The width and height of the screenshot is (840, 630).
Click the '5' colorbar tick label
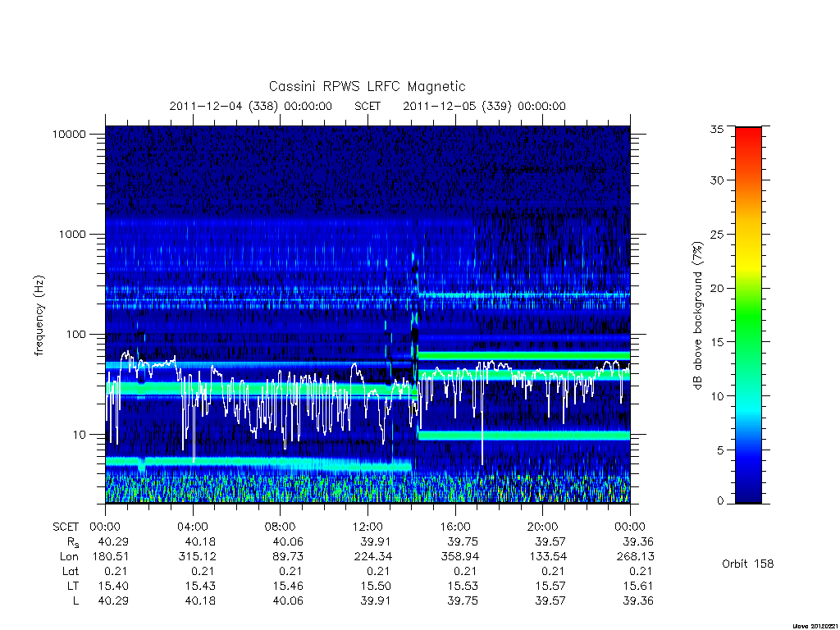720,450
